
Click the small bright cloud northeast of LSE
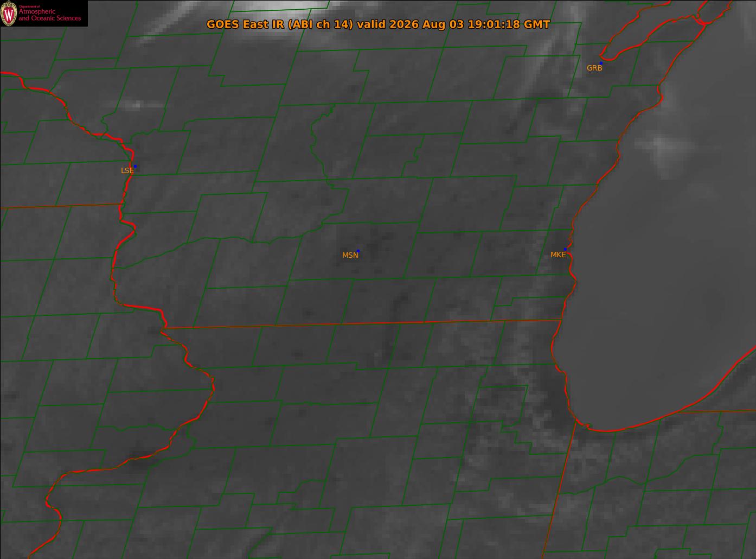click(x=138, y=104)
